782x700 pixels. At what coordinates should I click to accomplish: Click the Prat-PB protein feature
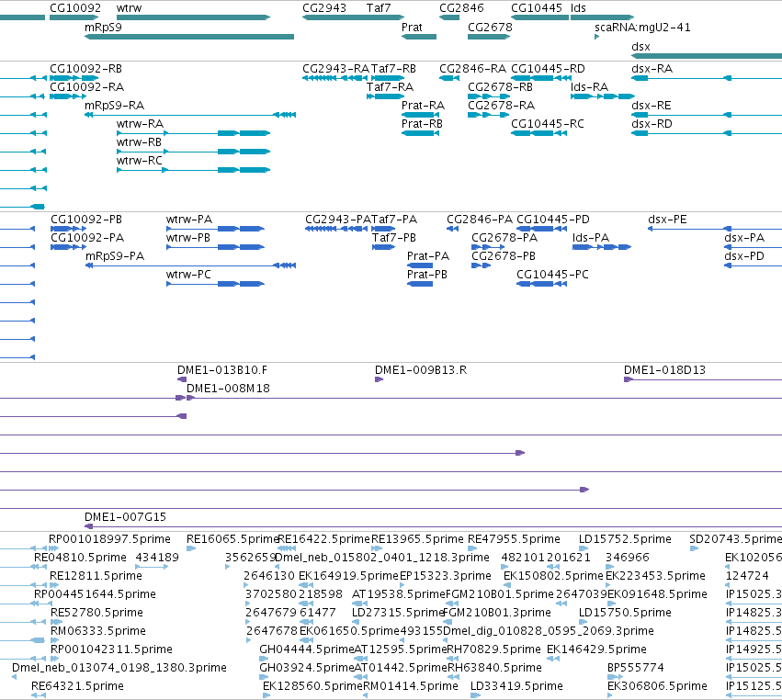[x=420, y=284]
